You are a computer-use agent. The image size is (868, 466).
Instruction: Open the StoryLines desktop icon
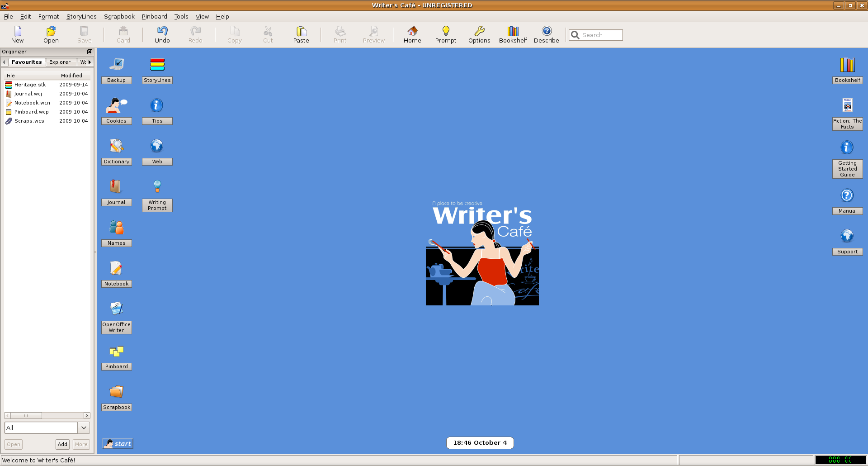tap(157, 65)
